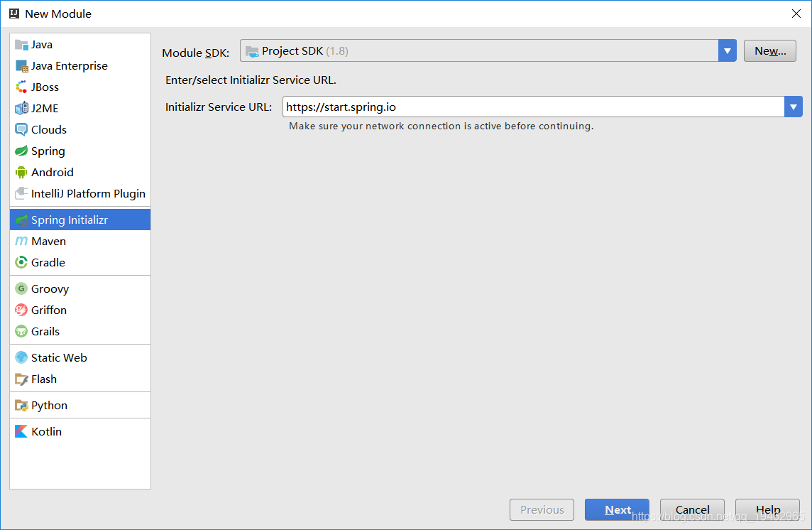Image resolution: width=812 pixels, height=530 pixels.
Task: Select the Android module type
Action: [80, 172]
